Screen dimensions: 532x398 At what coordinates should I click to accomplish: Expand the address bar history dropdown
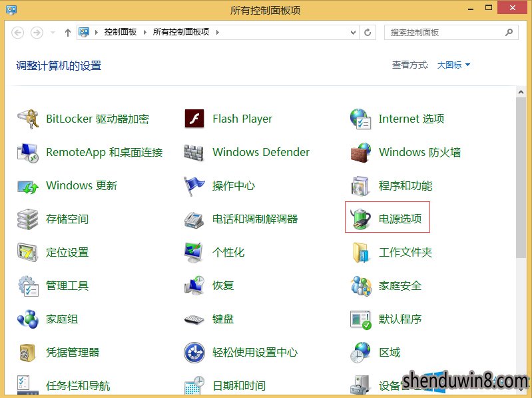[353, 33]
